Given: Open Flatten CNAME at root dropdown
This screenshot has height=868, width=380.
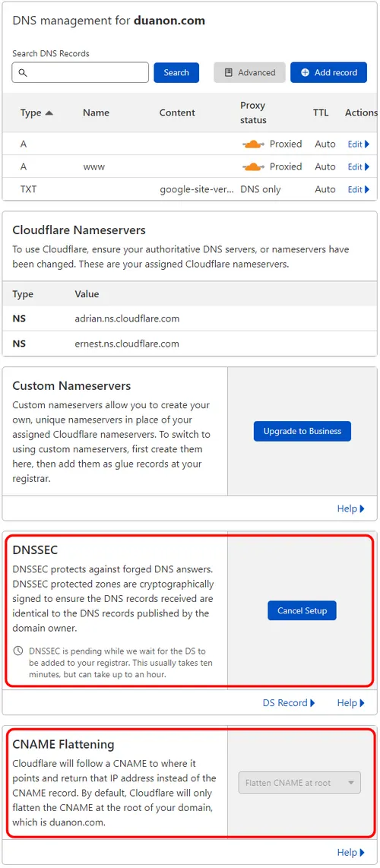Looking at the screenshot, I should pyautogui.click(x=299, y=783).
